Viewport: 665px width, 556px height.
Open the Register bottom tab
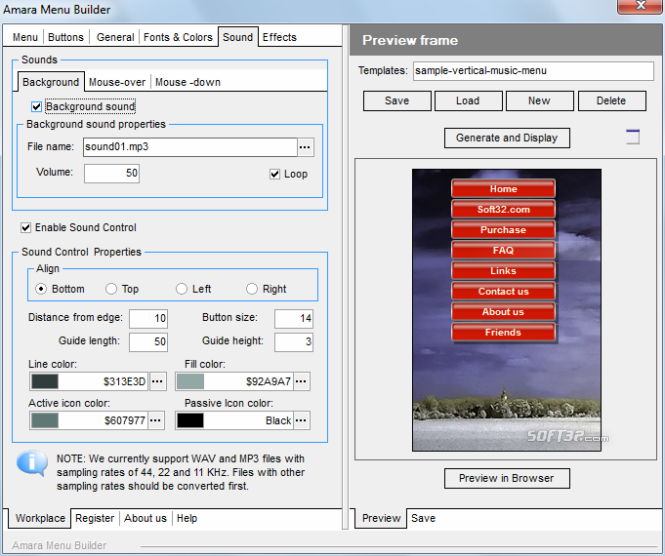click(x=95, y=518)
